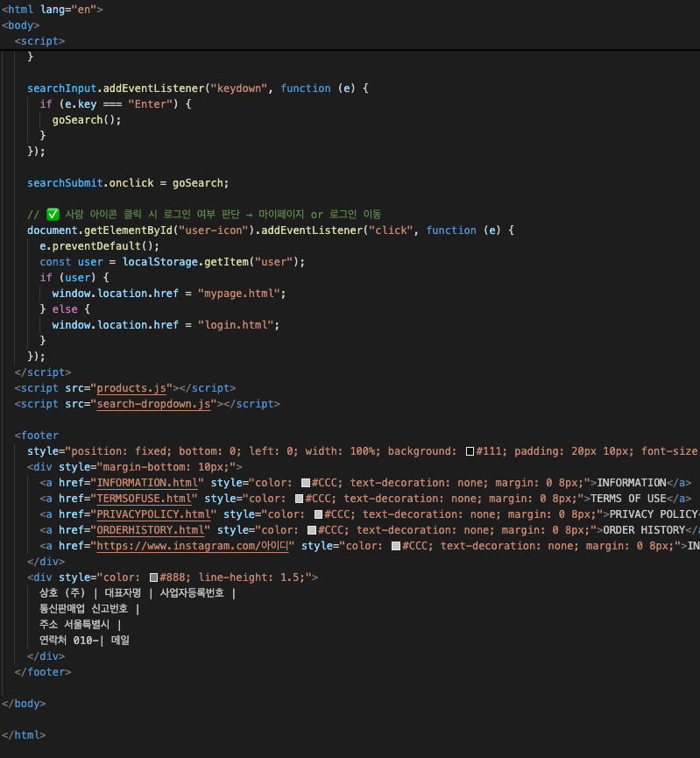The height and width of the screenshot is (758, 700).
Task: Open the #CCC swatch on the INFORMATION.html line
Action: pyautogui.click(x=306, y=483)
